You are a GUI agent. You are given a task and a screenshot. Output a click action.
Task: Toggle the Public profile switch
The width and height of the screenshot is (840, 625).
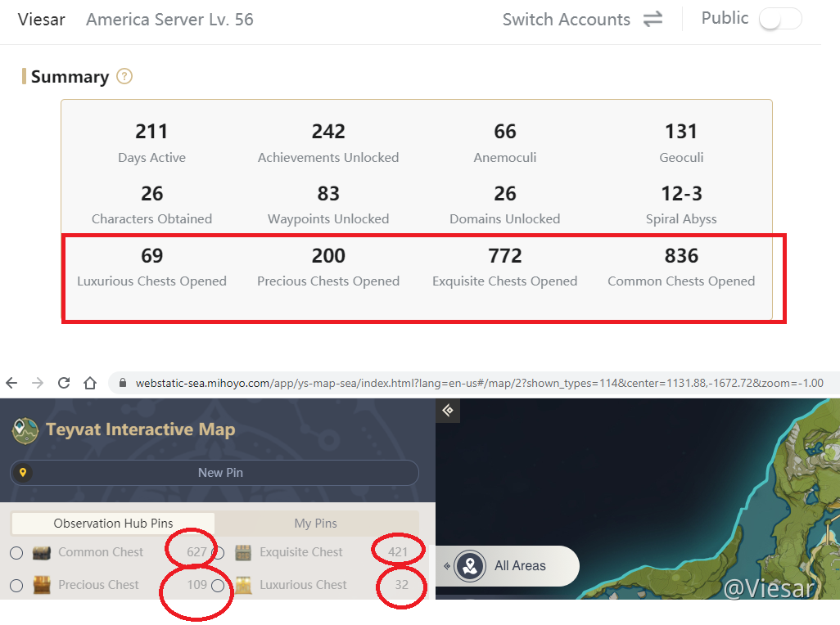pyautogui.click(x=779, y=20)
